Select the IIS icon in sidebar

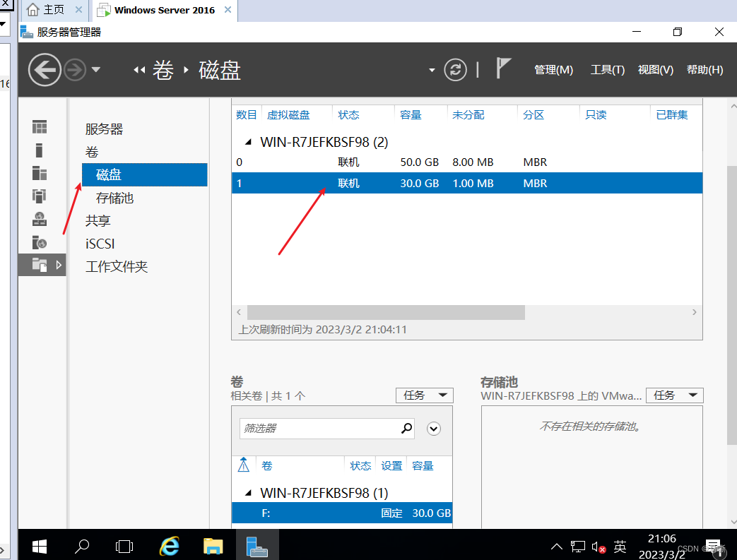tap(40, 242)
